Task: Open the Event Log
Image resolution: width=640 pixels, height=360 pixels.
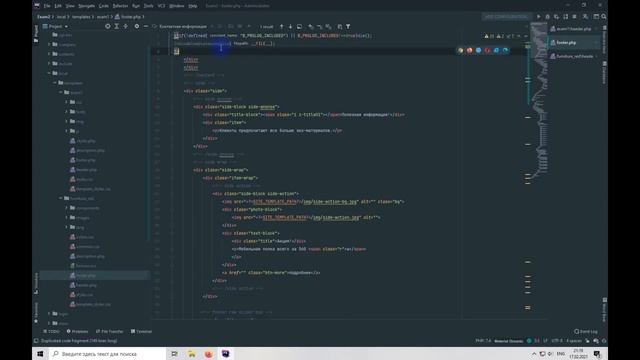Action: pos(586,331)
